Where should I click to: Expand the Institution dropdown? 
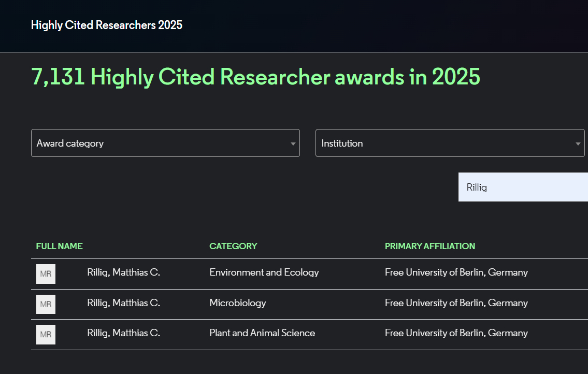click(x=450, y=143)
